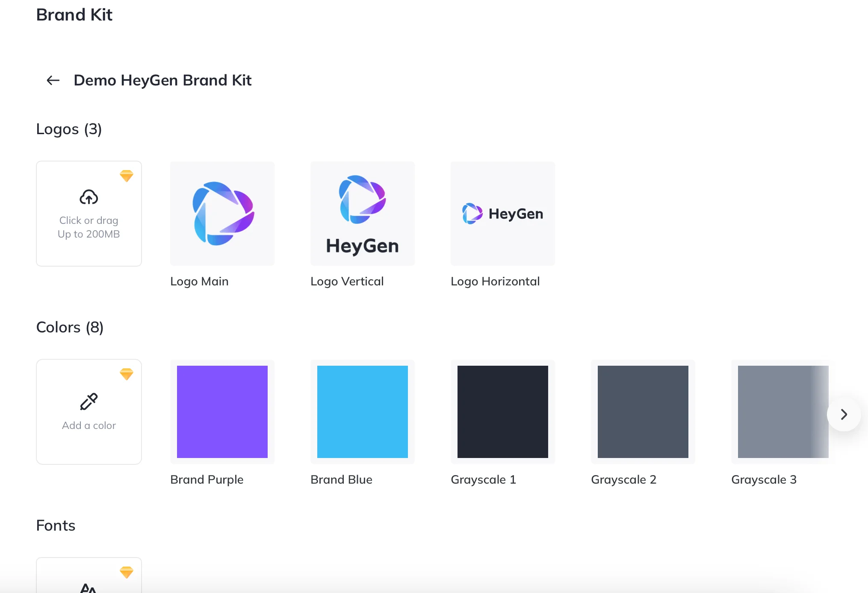The image size is (868, 593).
Task: Click the 'Click or drag Up to 200MB' text
Action: pos(89,227)
